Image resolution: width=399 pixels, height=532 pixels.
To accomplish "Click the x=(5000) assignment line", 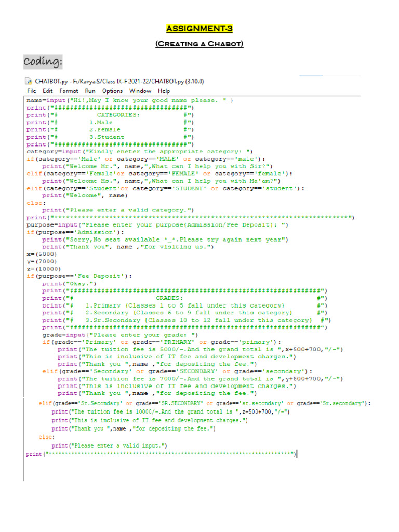I will tap(42, 254).
